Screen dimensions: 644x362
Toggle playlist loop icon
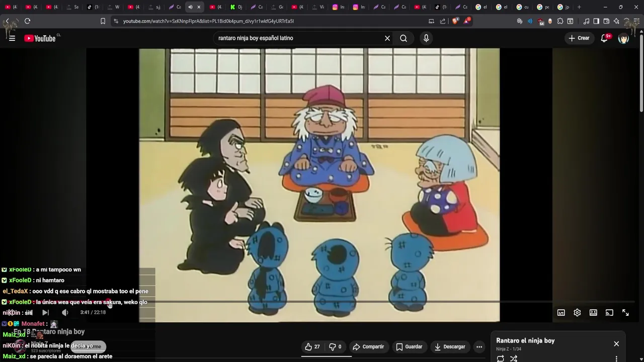click(x=500, y=358)
